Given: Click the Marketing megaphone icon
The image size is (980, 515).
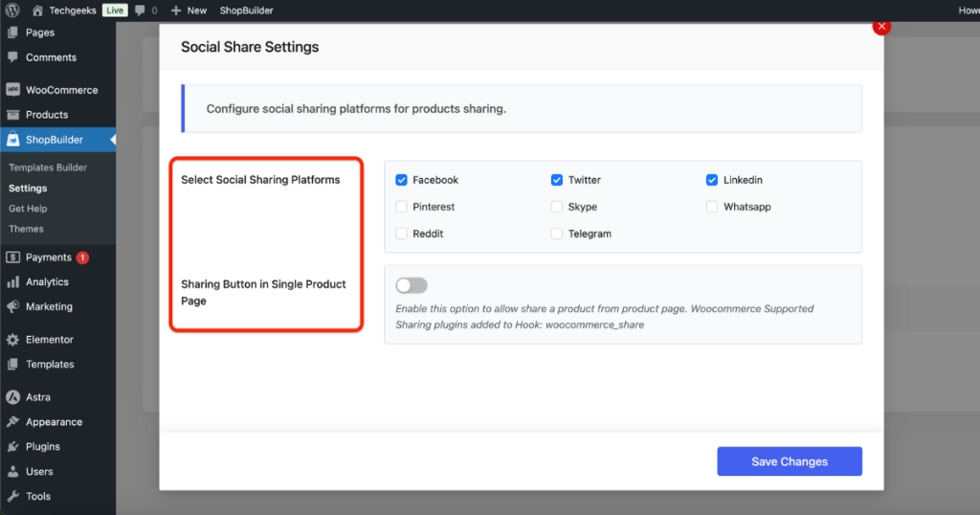Looking at the screenshot, I should pyautogui.click(x=12, y=306).
